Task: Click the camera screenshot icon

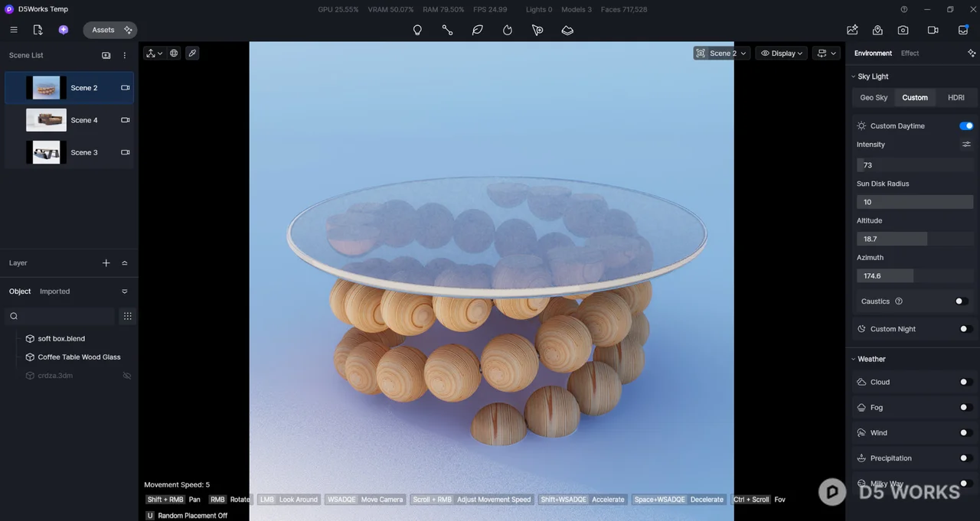Action: pos(903,30)
